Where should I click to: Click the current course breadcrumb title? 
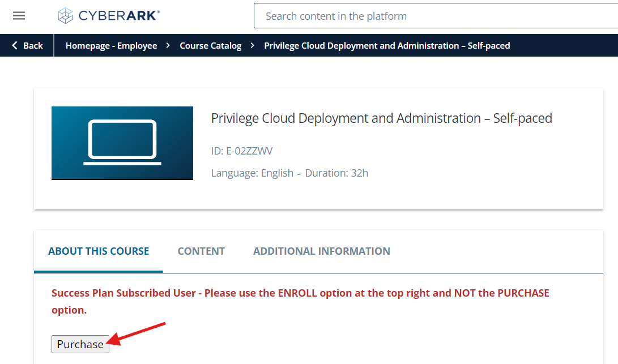coord(387,46)
